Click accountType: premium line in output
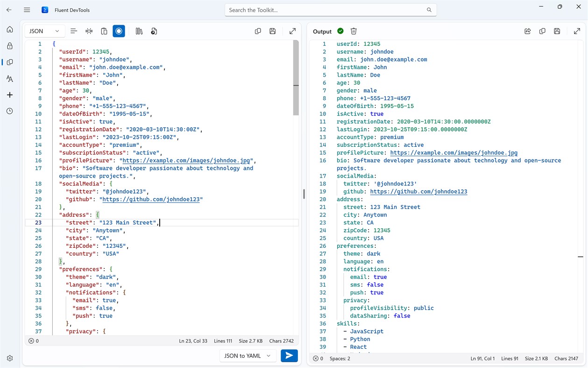 tap(370, 137)
